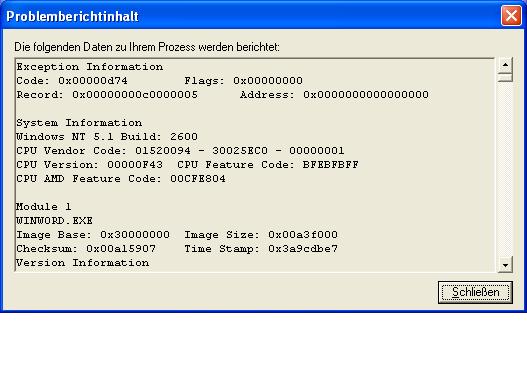Click the scrollbar up arrow

(x=505, y=65)
